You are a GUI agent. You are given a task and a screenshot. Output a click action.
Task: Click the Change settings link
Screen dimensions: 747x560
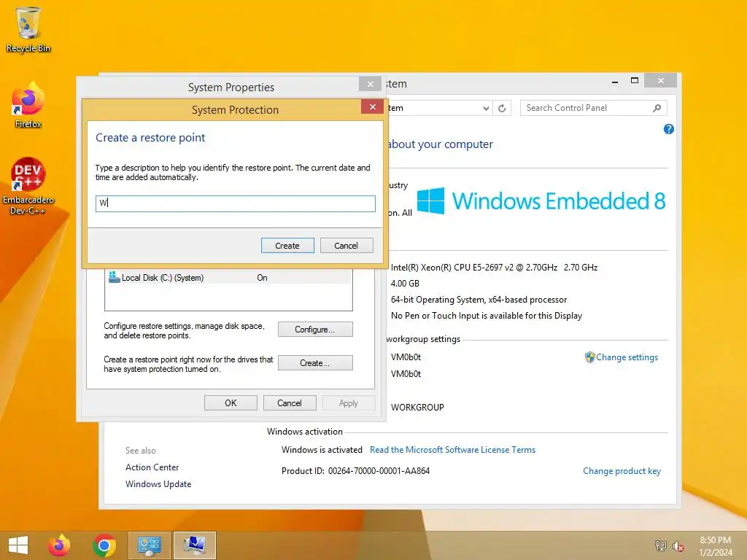tap(627, 357)
